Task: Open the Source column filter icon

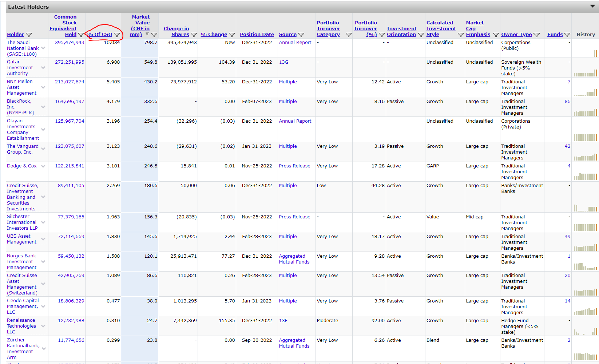Action: 301,35
